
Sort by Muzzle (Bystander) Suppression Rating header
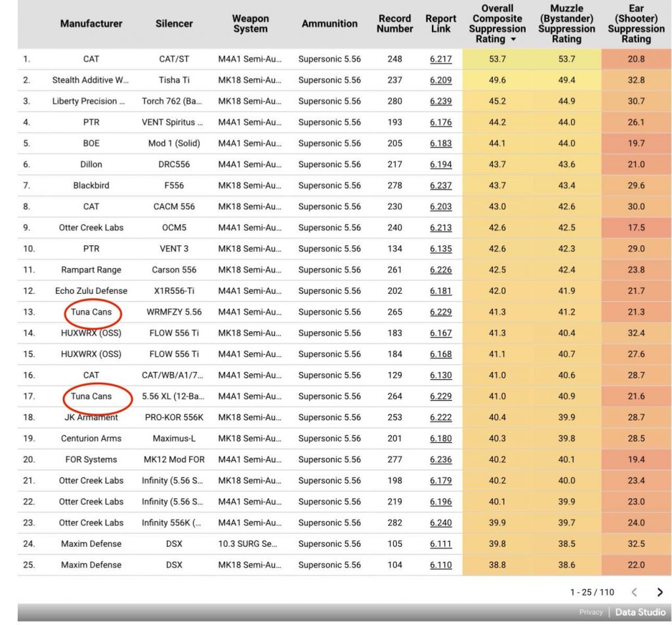566,24
